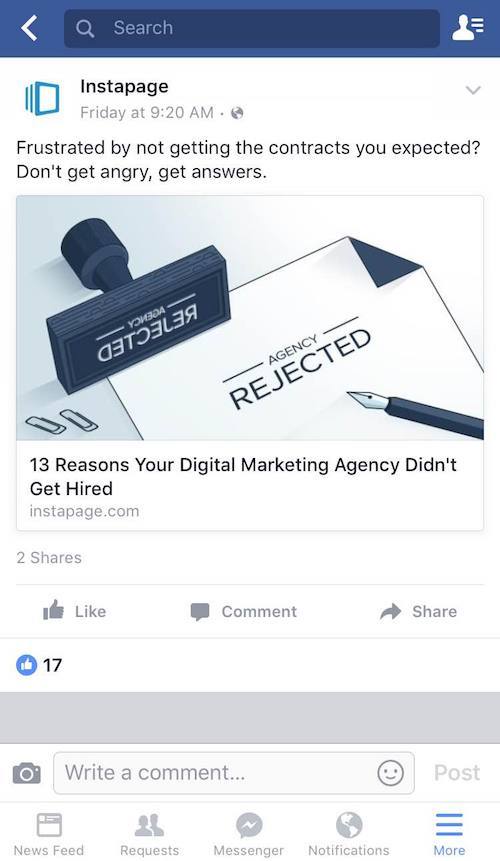Tap the search magnifier icon
The image size is (500, 861).
point(85,28)
